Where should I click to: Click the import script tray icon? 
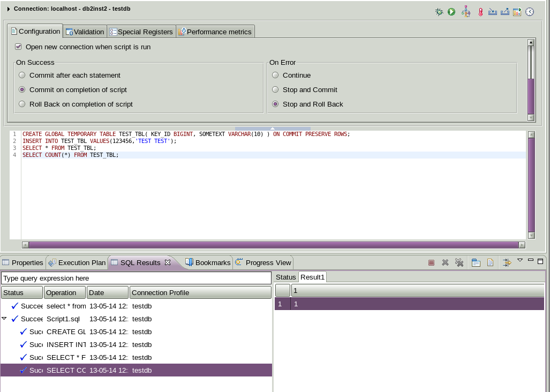point(493,12)
